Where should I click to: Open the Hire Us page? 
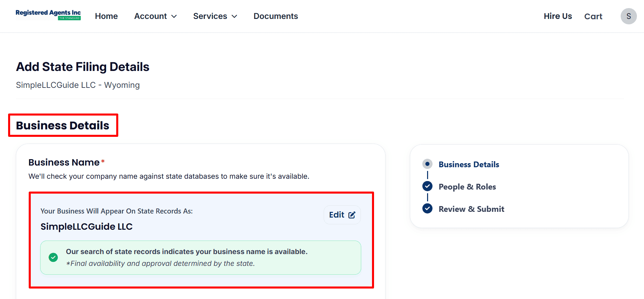pyautogui.click(x=558, y=16)
